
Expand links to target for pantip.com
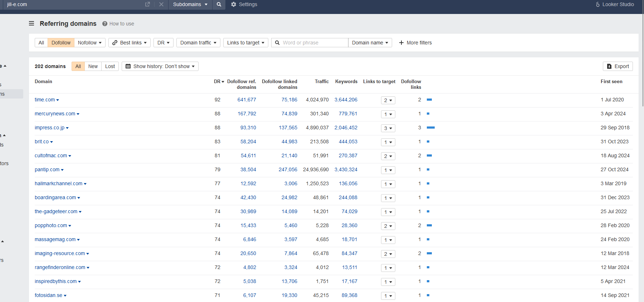(x=388, y=170)
